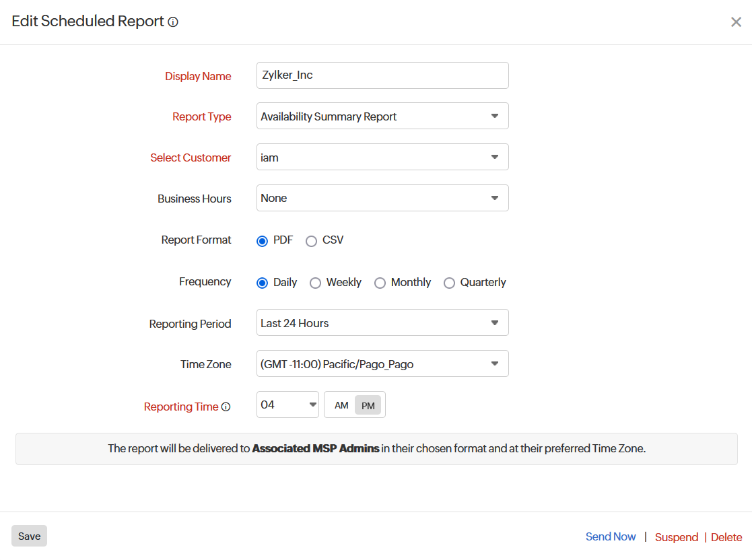Open the Reporting Period dropdown

[382, 322]
